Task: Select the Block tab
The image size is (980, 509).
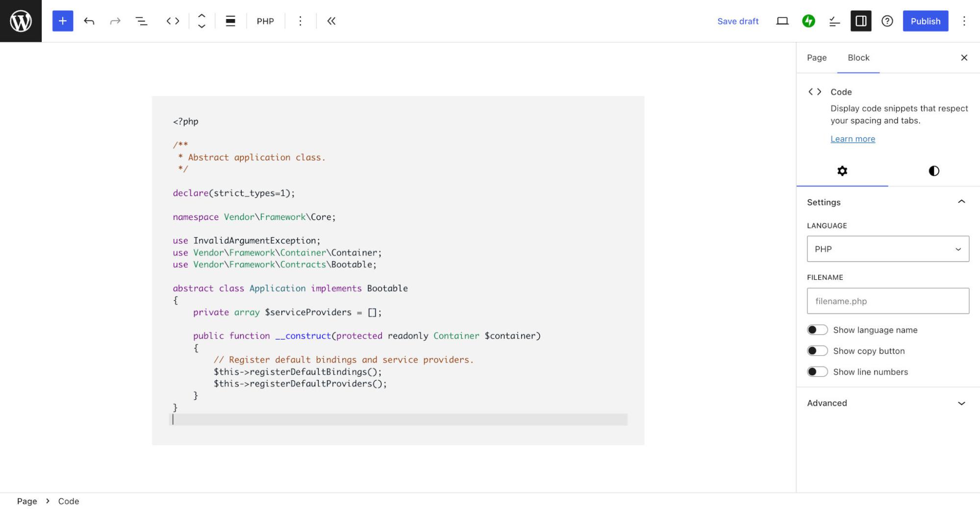Action: tap(858, 58)
